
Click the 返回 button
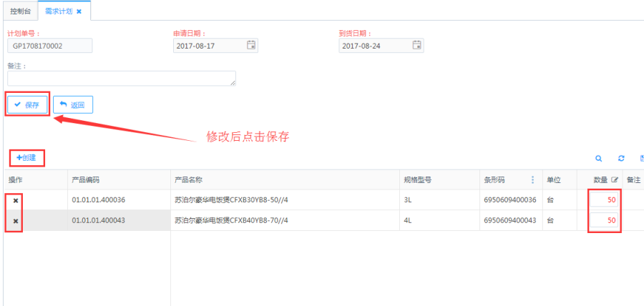point(73,104)
